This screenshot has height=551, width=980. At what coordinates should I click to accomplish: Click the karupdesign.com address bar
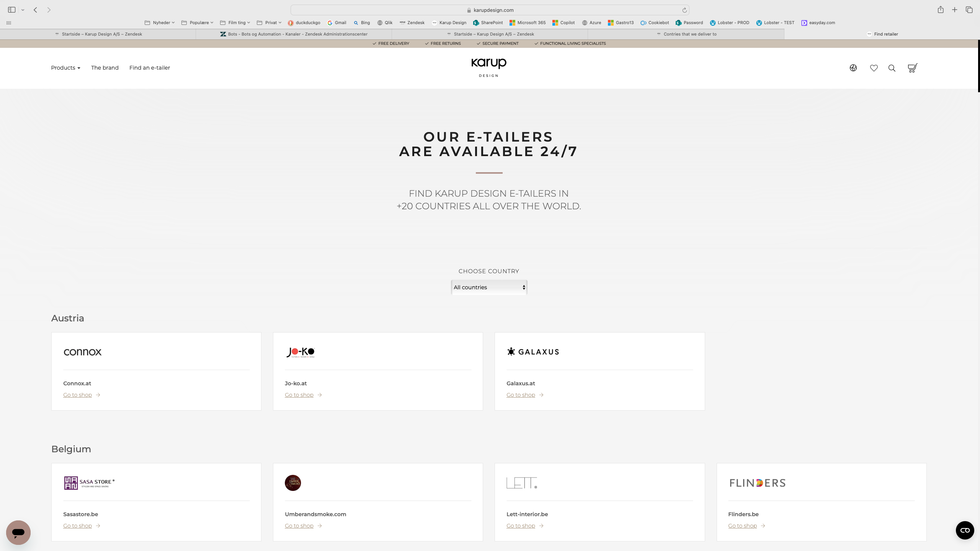493,10
